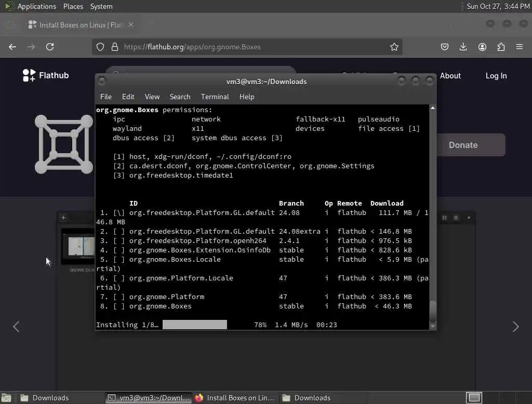
Task: Open the tracking protection shield icon
Action: [x=100, y=47]
